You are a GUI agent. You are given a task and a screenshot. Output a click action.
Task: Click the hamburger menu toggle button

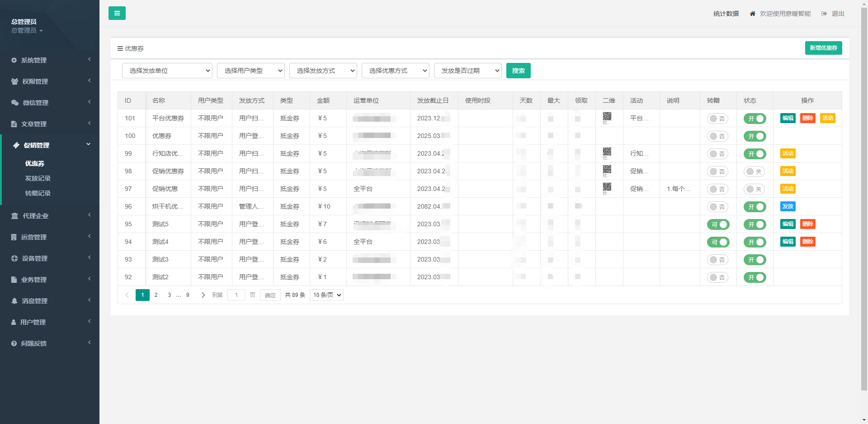coord(117,13)
